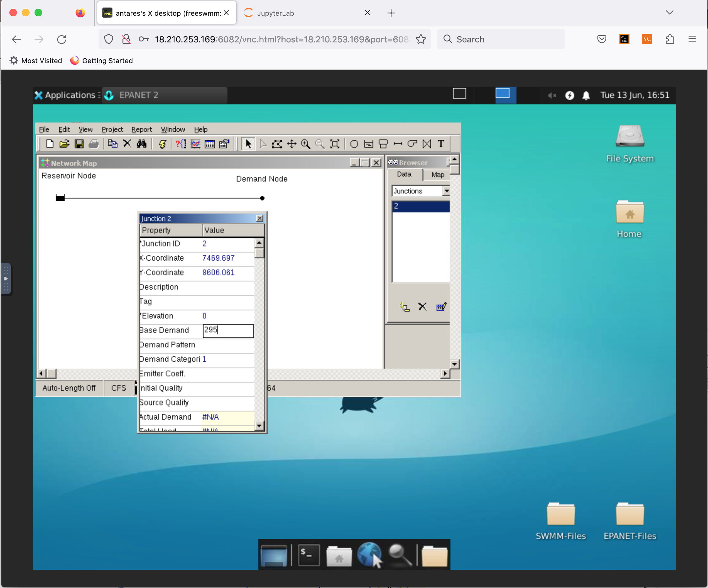Select the Add Reservoir tool

click(369, 144)
